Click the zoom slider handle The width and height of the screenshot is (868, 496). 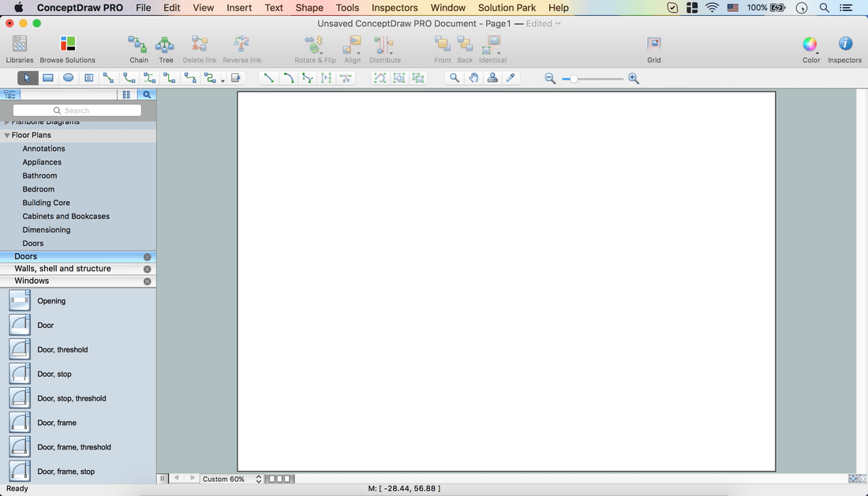pyautogui.click(x=574, y=79)
